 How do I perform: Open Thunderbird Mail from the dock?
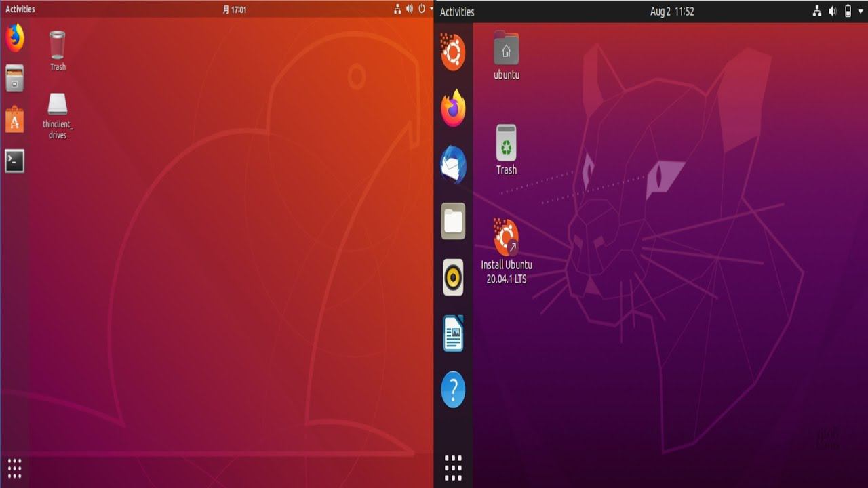tap(453, 165)
